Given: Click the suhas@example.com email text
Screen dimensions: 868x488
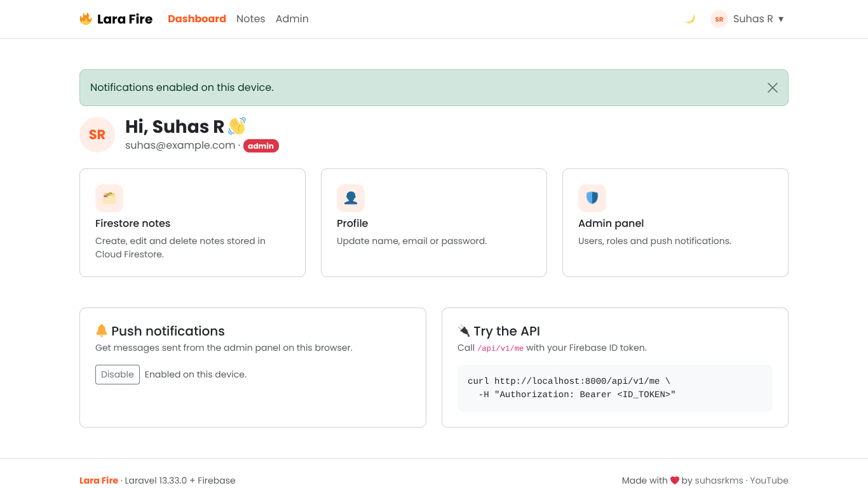Looking at the screenshot, I should coord(180,146).
